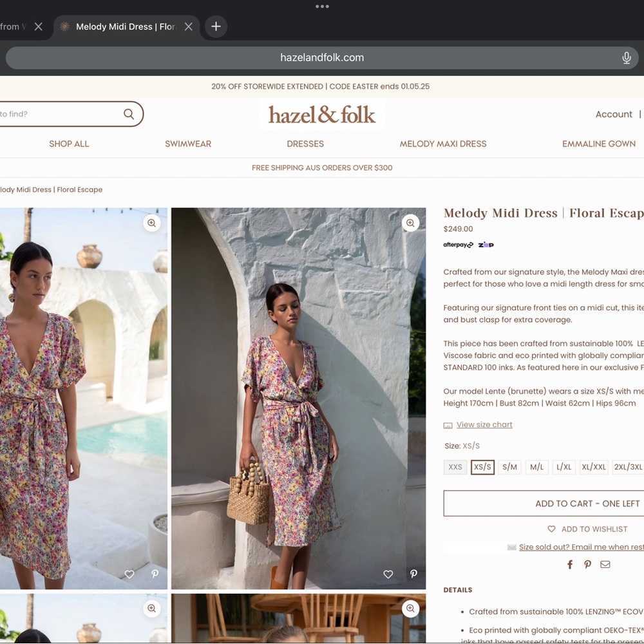Click the Zip payment icon

click(486, 245)
